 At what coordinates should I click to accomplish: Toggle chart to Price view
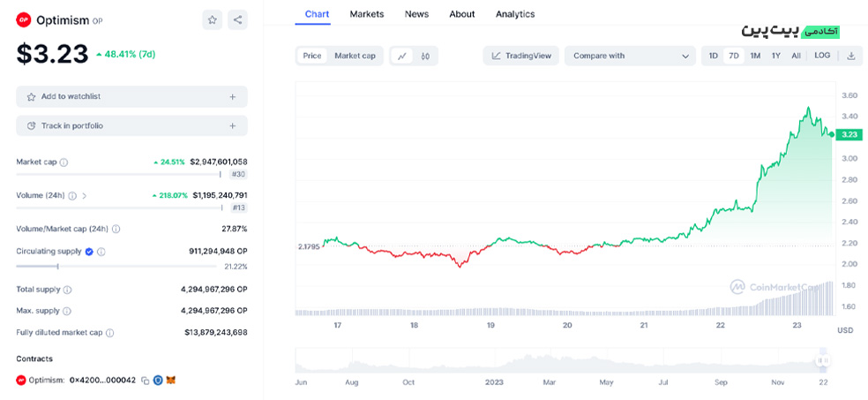point(312,56)
